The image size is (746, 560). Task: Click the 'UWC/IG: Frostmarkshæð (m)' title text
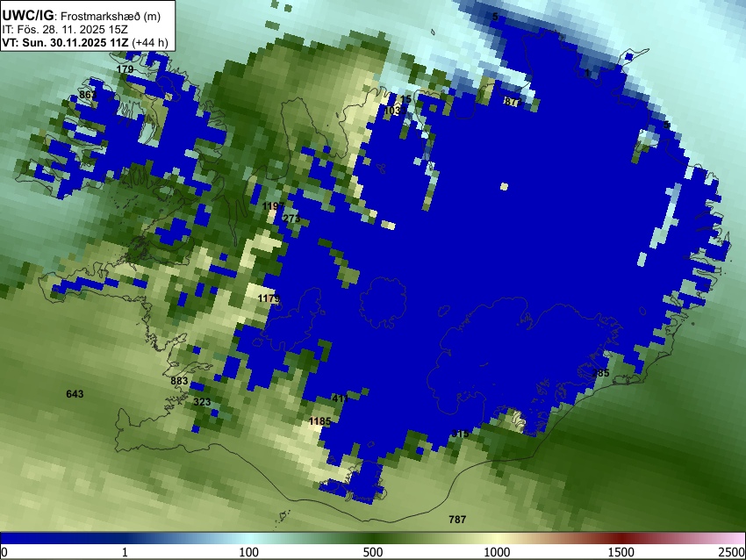coord(82,16)
